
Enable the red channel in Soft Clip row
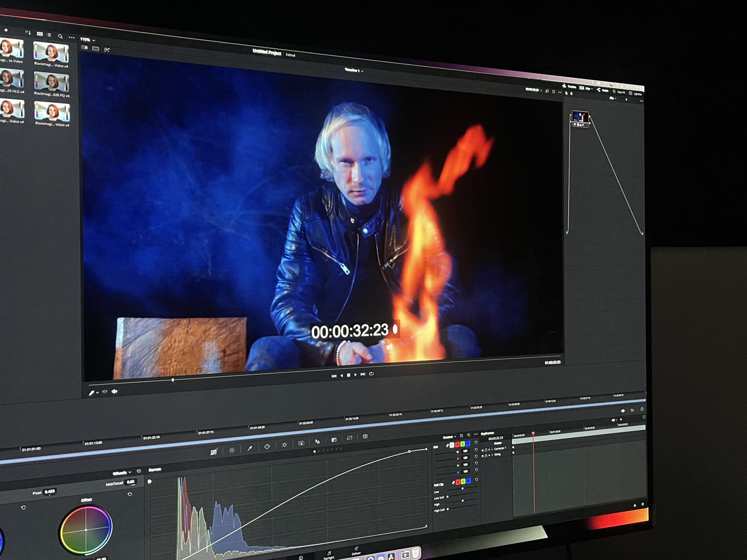[458, 482]
